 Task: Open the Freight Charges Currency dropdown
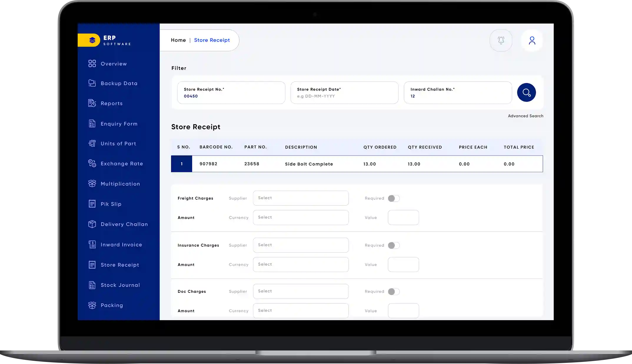click(301, 218)
